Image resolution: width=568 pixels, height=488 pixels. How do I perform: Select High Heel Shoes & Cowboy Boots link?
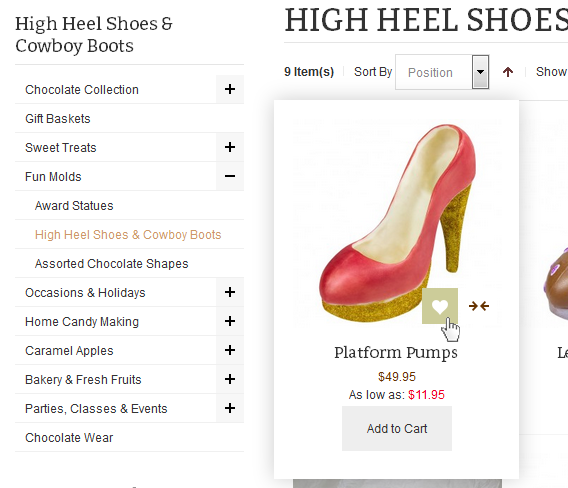(128, 234)
